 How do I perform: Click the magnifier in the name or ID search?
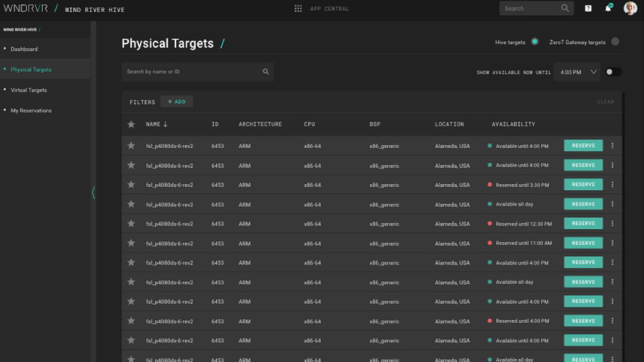266,72
